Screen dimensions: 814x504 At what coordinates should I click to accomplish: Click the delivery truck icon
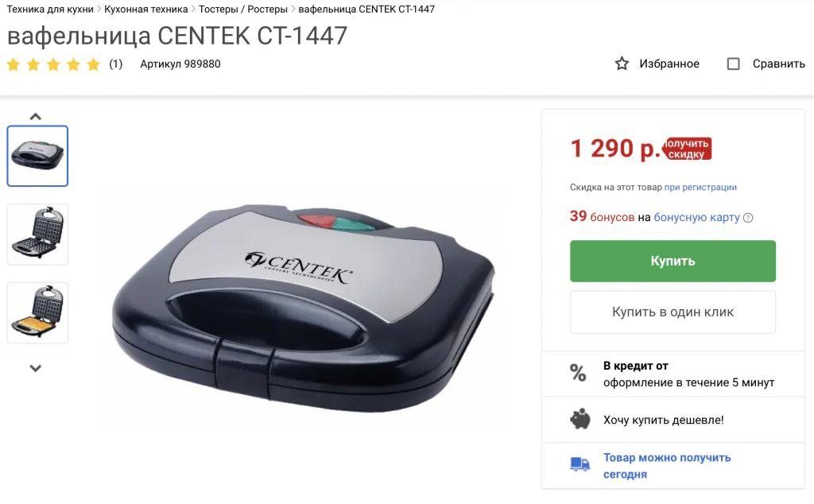(579, 463)
